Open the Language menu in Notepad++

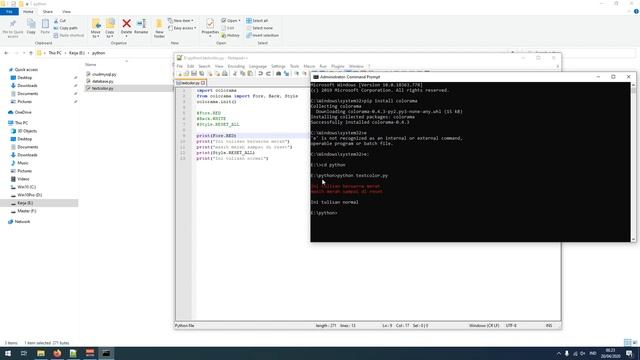coord(258,66)
